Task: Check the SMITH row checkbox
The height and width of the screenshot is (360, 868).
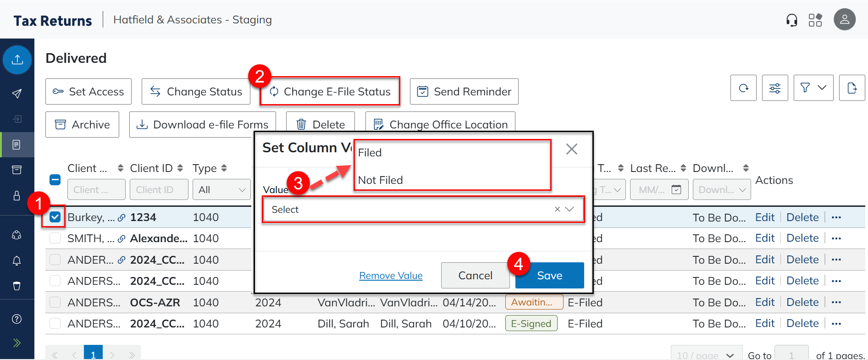Action: point(55,238)
